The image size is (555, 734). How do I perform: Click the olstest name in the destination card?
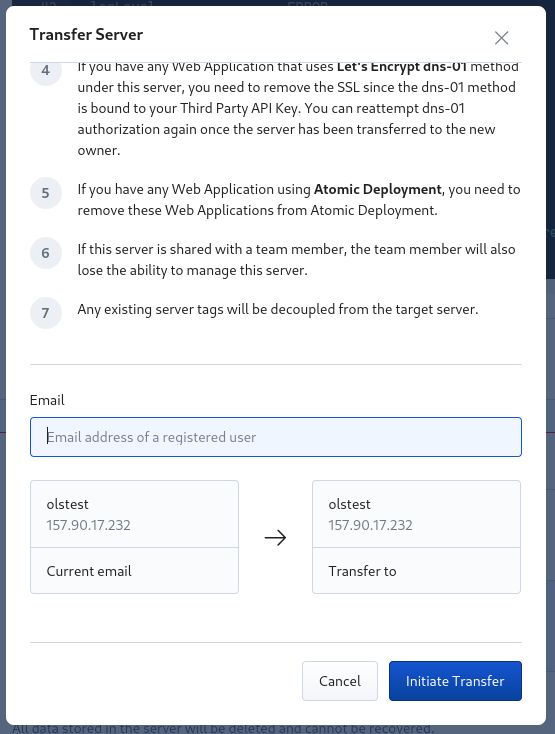pos(349,504)
